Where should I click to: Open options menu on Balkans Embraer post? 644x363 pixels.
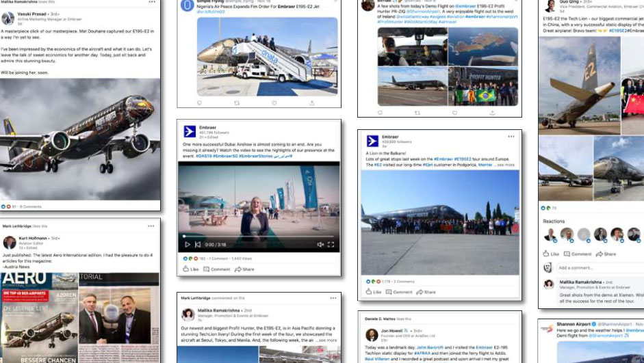click(511, 137)
